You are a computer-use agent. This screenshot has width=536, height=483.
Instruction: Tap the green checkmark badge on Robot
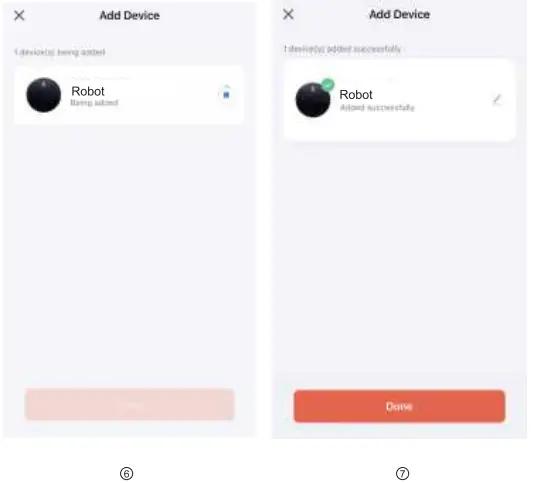pyautogui.click(x=328, y=84)
